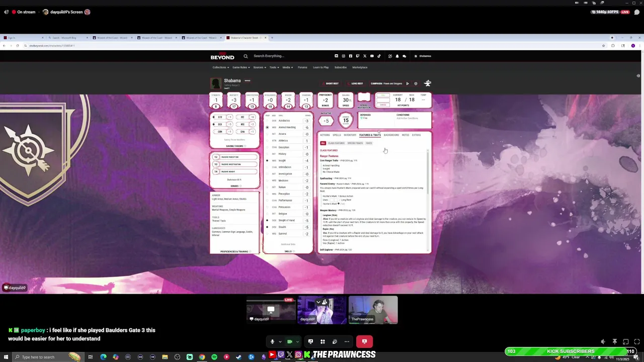Open the Instagram social icon in header

pyautogui.click(x=344, y=56)
